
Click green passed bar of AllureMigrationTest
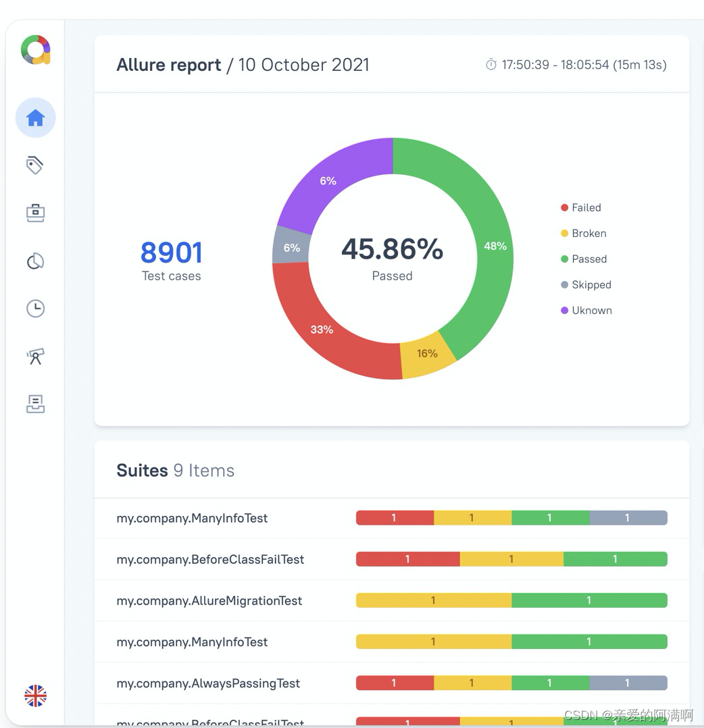[x=589, y=600]
